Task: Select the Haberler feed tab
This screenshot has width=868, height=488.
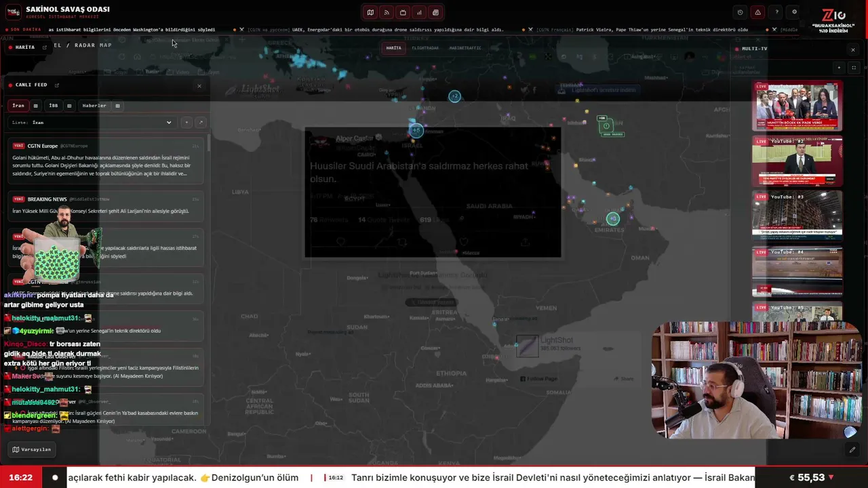Action: [x=94, y=106]
